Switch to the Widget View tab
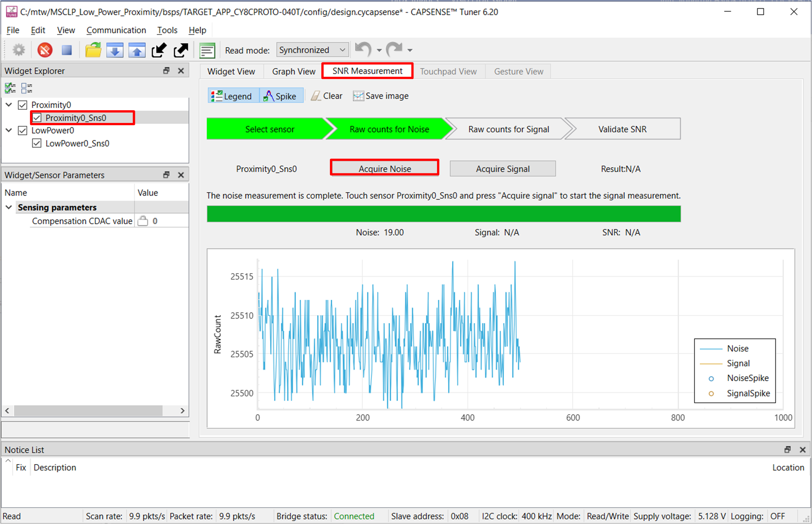The image size is (812, 524). point(231,71)
